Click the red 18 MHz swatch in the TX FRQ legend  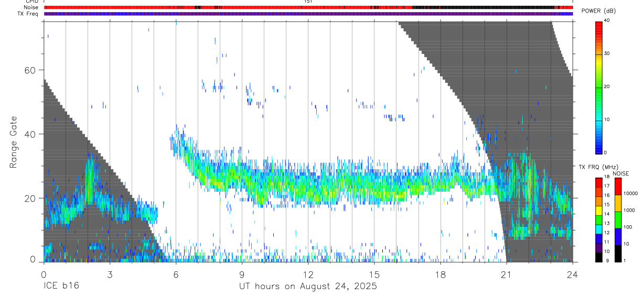599,183
